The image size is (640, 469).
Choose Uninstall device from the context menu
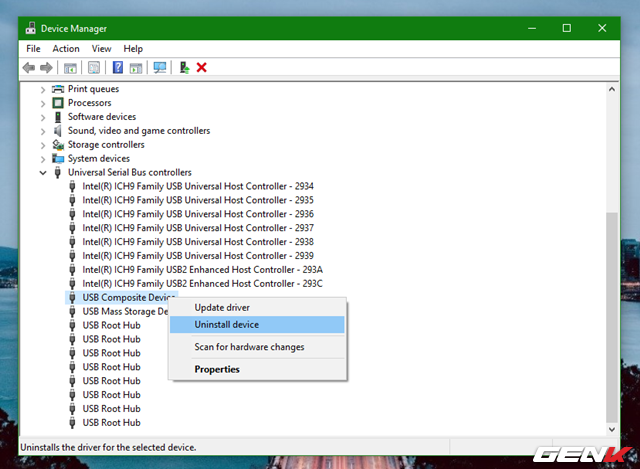(227, 325)
